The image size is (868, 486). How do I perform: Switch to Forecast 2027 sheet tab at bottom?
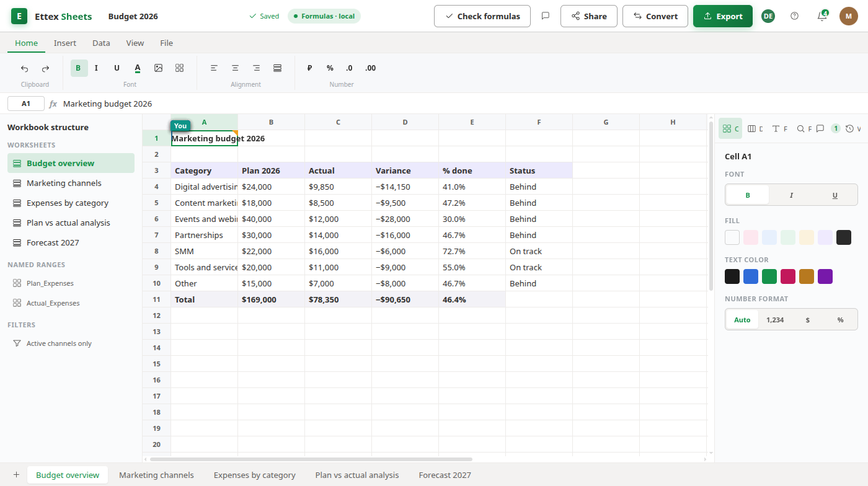445,475
